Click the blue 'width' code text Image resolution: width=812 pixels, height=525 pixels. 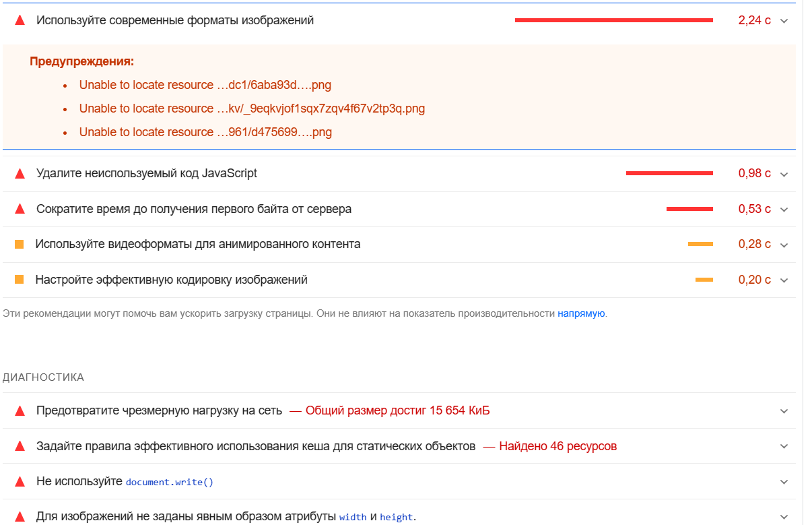tap(353, 518)
